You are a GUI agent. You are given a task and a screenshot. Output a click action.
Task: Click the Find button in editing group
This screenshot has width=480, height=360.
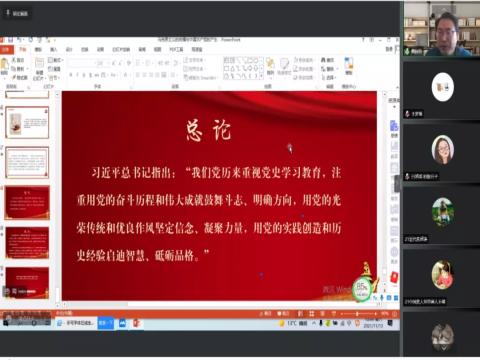328,60
